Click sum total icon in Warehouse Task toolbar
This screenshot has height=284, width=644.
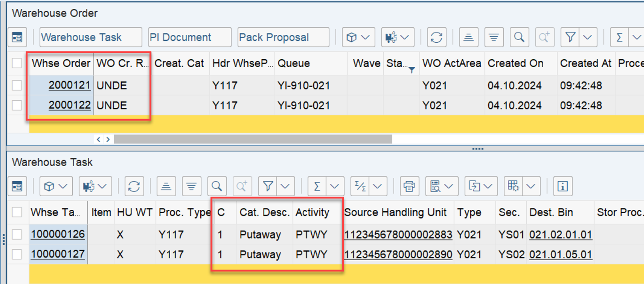pyautogui.click(x=317, y=186)
